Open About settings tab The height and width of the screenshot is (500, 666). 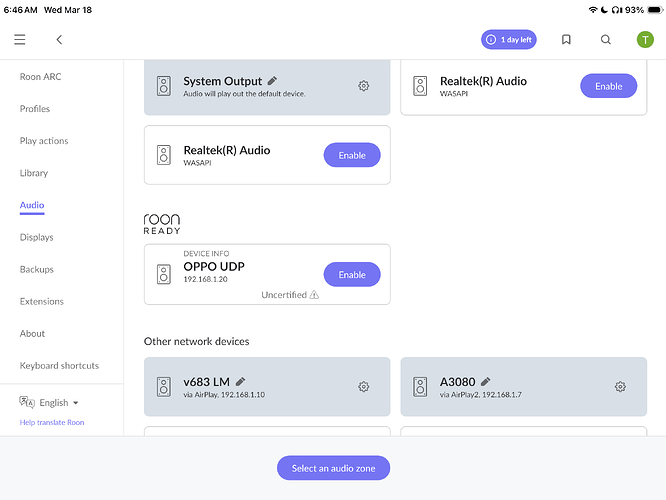32,333
